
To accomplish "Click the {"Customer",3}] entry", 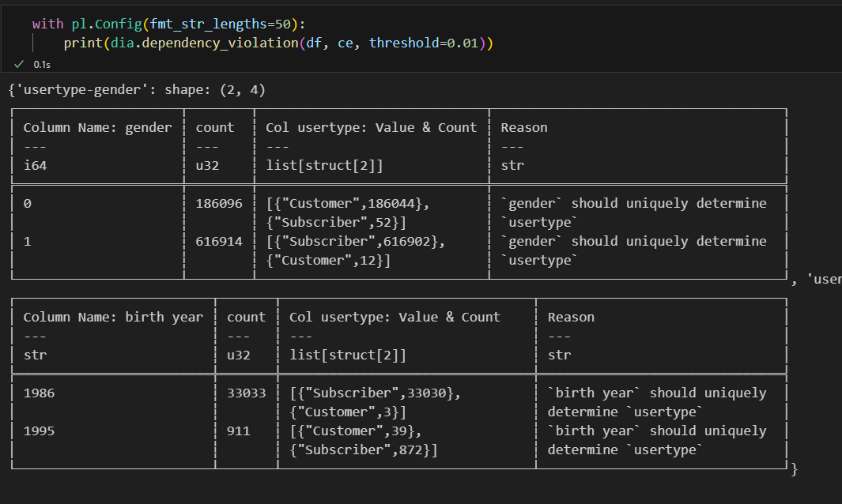I will click(348, 412).
